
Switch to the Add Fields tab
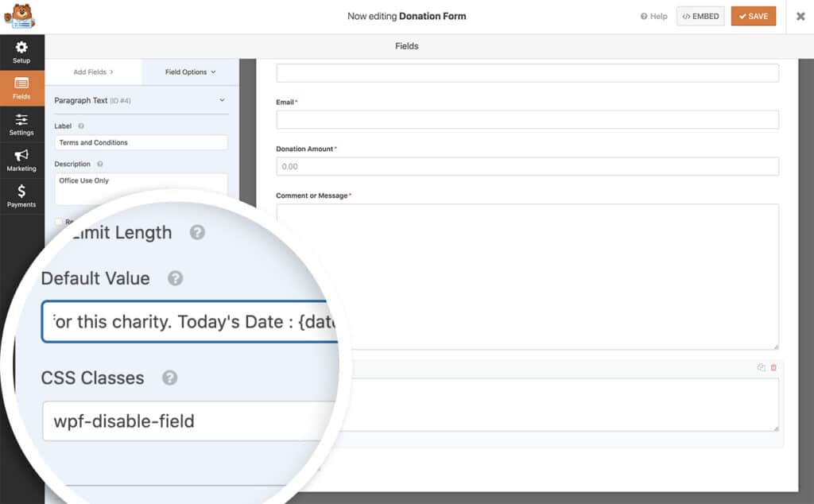(x=94, y=72)
